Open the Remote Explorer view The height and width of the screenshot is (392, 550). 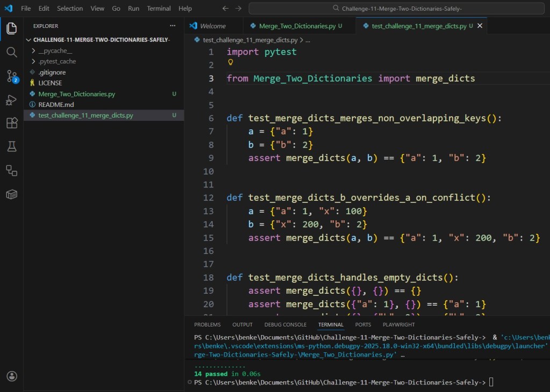coord(12,170)
